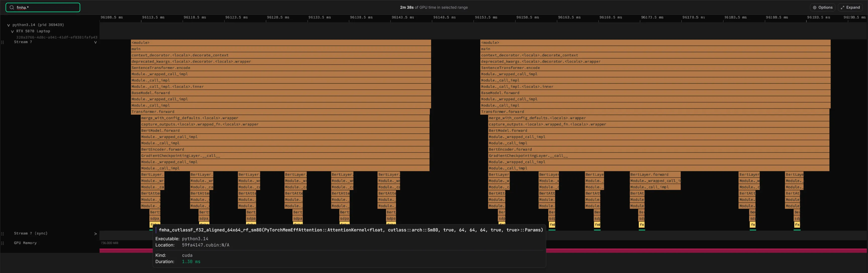Click the magnifier icon in the search box
This screenshot has height=273, width=868.
click(x=12, y=8)
